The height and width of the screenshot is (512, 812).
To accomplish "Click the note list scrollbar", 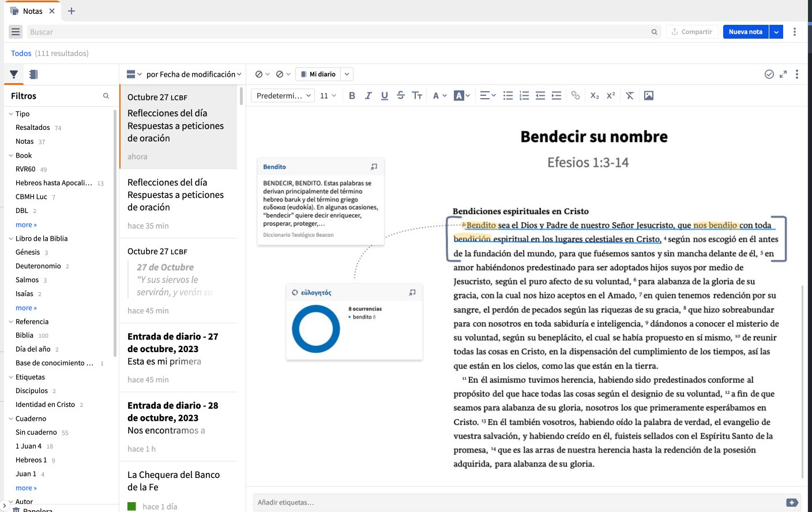I will click(x=241, y=96).
